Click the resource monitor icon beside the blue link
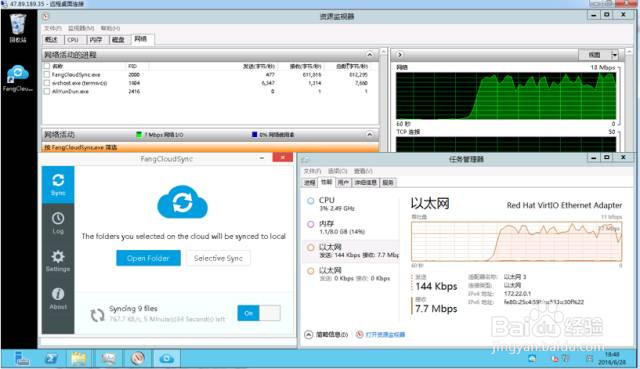The width and height of the screenshot is (640, 369). (x=360, y=334)
